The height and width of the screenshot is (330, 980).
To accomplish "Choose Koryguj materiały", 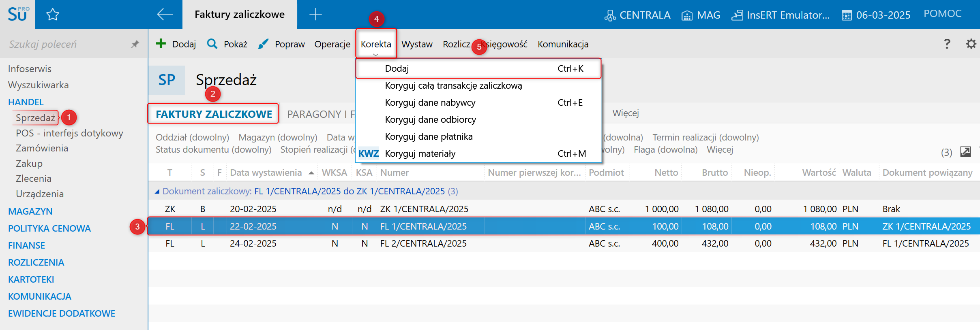I will click(478, 153).
